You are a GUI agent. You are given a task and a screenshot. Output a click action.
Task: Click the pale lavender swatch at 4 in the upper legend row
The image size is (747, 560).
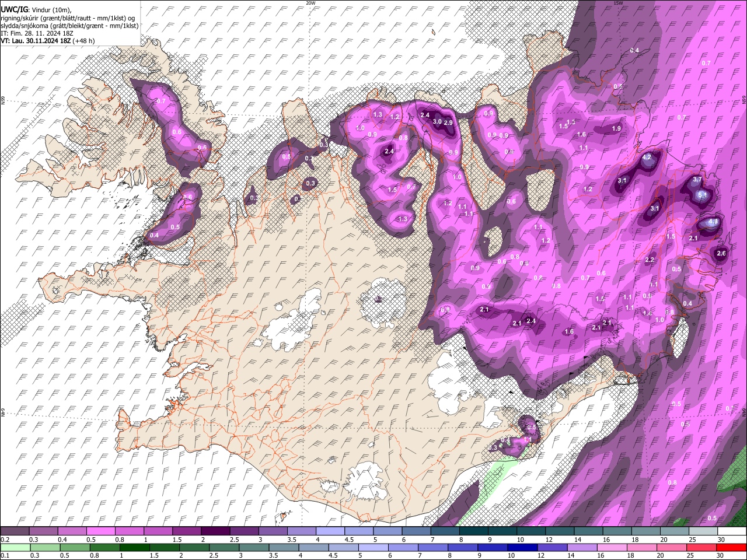330,531
